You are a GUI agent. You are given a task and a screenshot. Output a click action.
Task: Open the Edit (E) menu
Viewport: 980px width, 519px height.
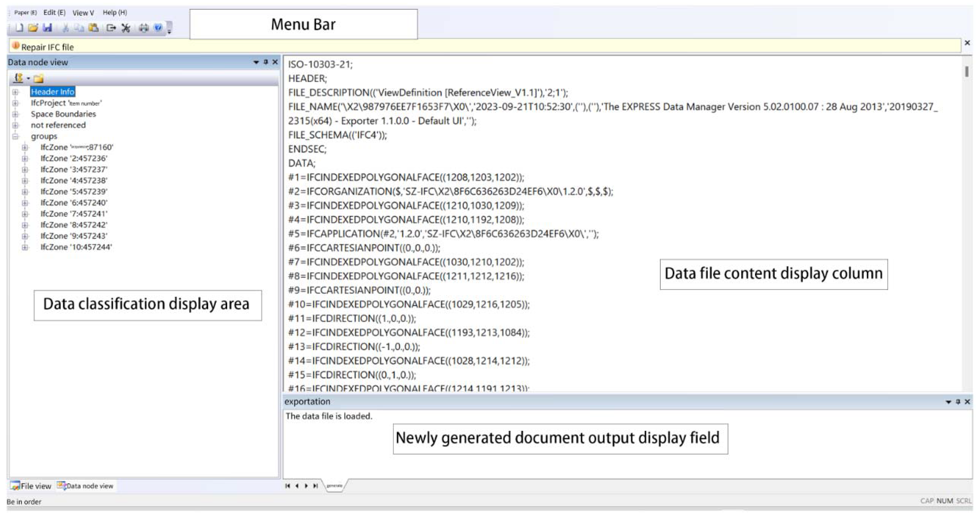[54, 12]
